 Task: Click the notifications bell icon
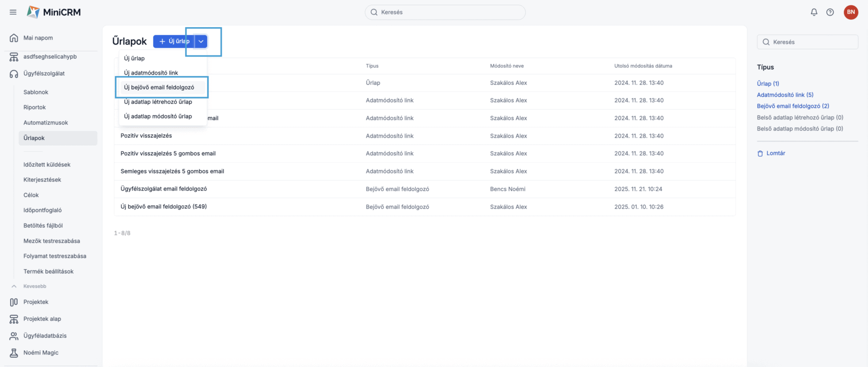tap(814, 12)
